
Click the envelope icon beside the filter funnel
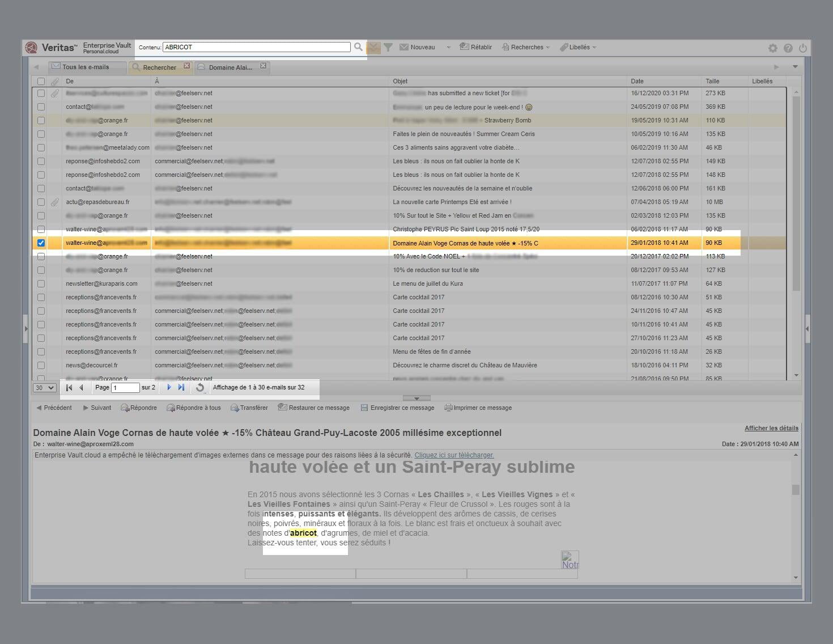coord(373,48)
